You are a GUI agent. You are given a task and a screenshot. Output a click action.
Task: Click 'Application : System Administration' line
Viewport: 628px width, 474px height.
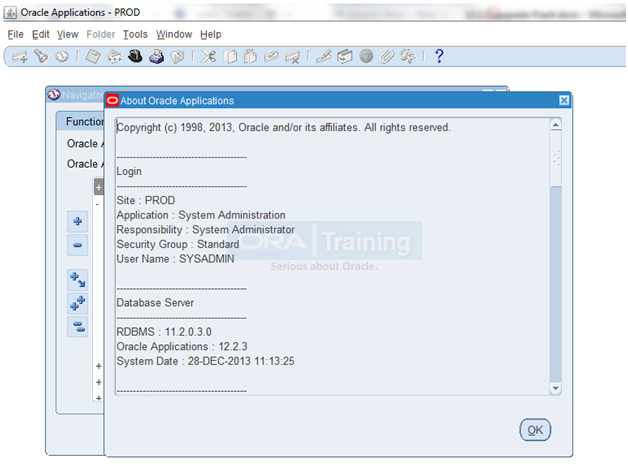(201, 215)
